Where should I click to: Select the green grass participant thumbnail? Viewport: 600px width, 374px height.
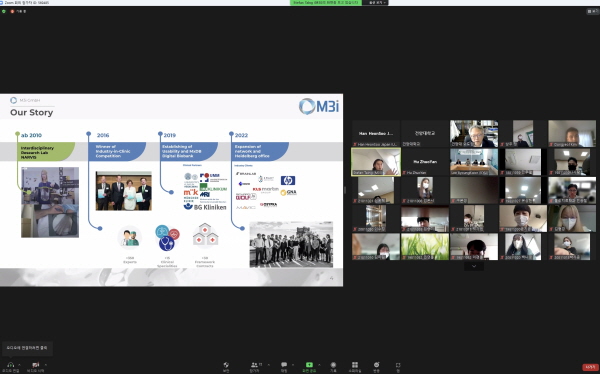coord(425,247)
